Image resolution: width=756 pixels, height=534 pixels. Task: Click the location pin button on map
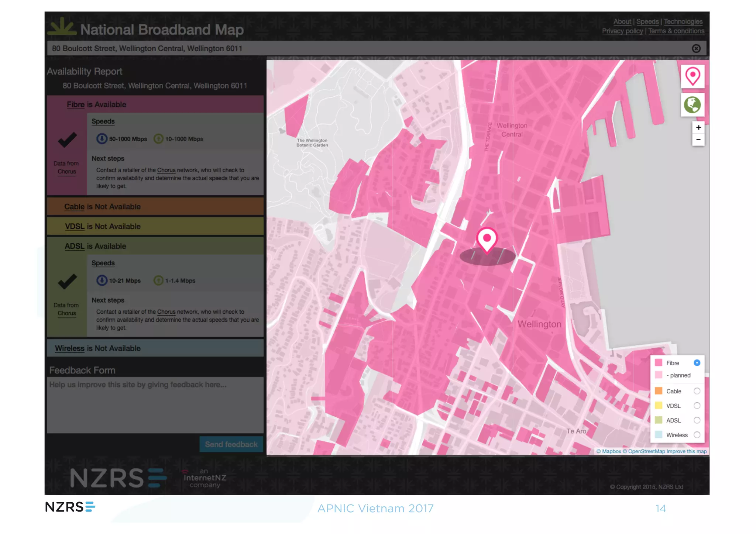tap(692, 76)
